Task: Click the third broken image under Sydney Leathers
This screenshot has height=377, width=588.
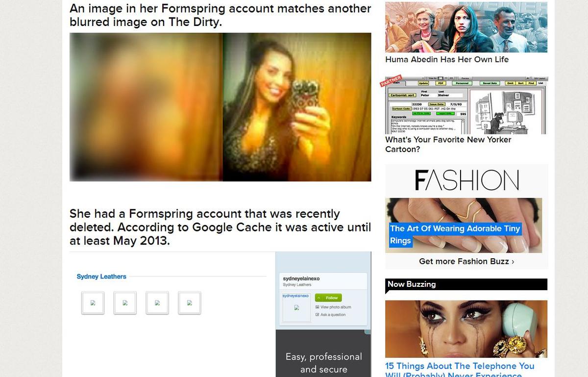Action: pos(157,303)
